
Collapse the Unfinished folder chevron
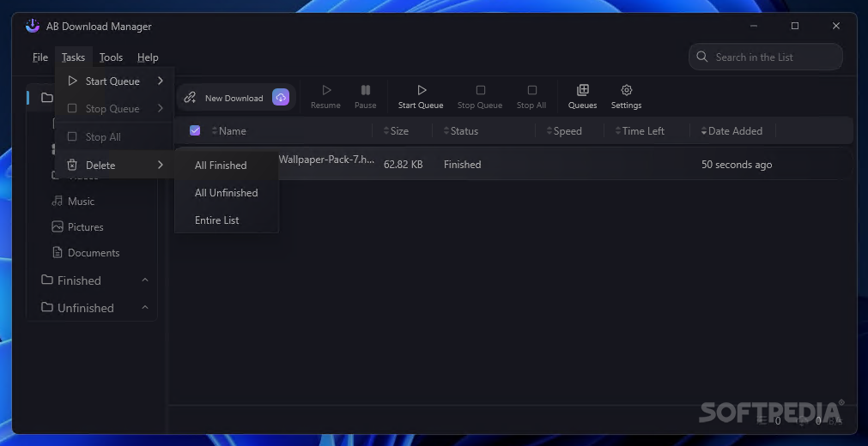[x=145, y=308]
